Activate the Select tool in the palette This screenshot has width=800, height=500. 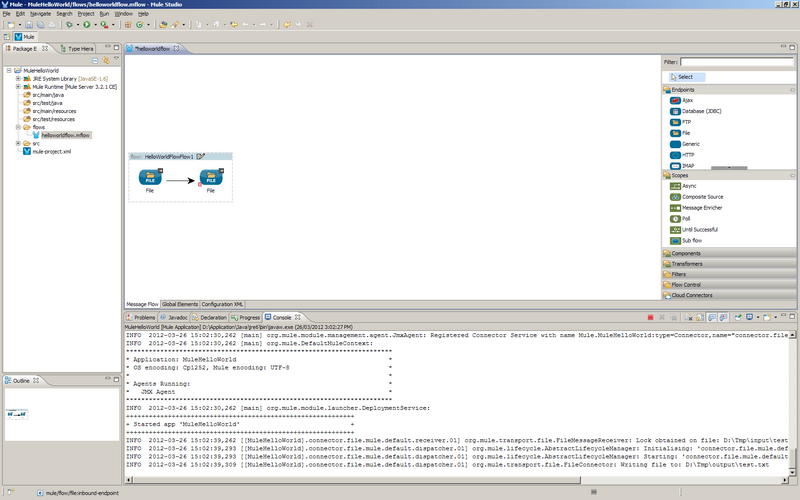687,77
